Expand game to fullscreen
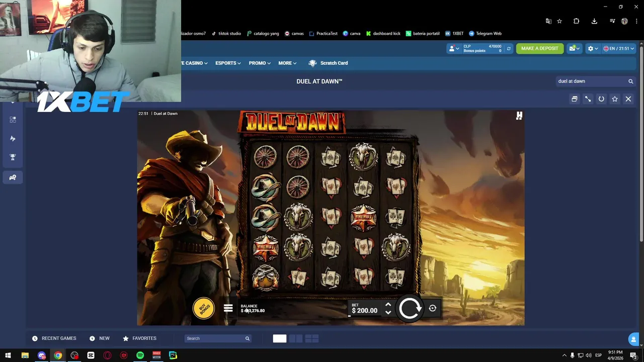This screenshot has width=644, height=362. 588,99
